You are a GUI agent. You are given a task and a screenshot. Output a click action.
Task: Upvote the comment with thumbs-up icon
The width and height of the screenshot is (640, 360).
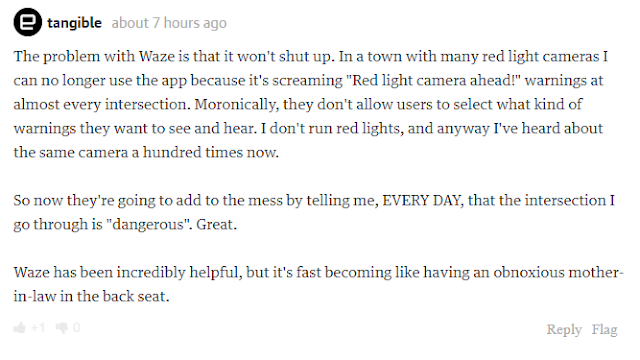20,327
